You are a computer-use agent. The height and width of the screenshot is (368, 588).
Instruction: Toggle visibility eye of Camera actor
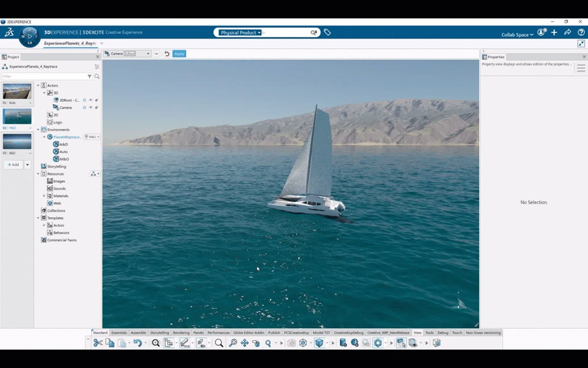pos(91,107)
